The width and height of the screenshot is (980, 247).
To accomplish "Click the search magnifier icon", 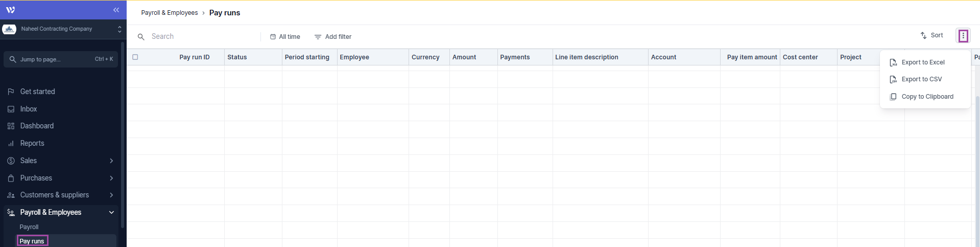I will pyautogui.click(x=141, y=37).
